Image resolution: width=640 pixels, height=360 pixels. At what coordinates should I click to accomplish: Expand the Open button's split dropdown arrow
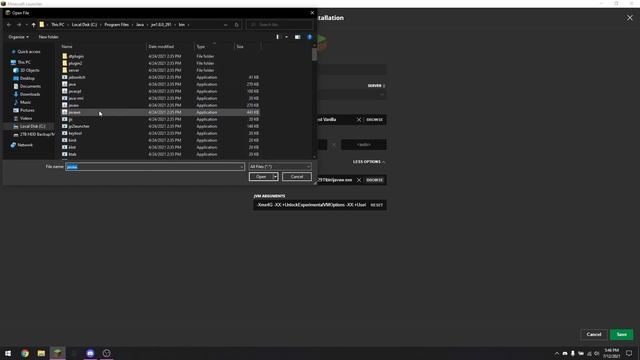[x=276, y=177]
